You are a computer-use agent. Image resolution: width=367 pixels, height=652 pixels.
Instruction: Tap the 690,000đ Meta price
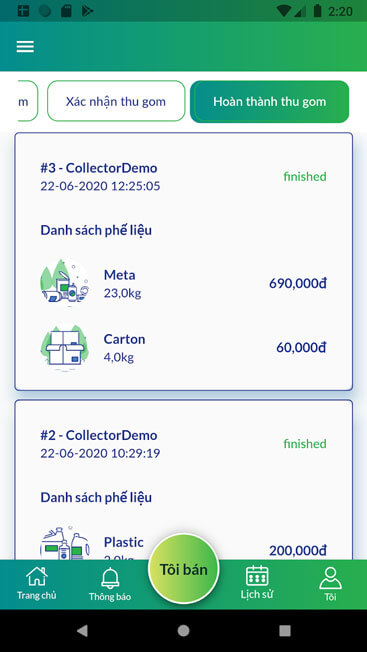298,284
